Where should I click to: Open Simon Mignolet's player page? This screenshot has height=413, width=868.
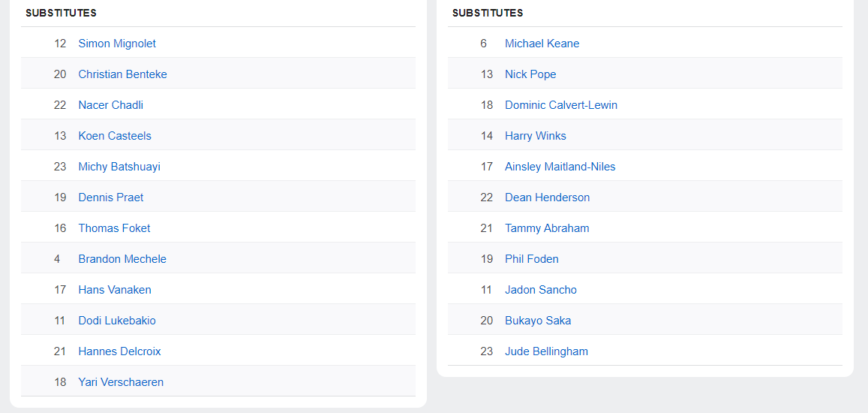point(117,44)
